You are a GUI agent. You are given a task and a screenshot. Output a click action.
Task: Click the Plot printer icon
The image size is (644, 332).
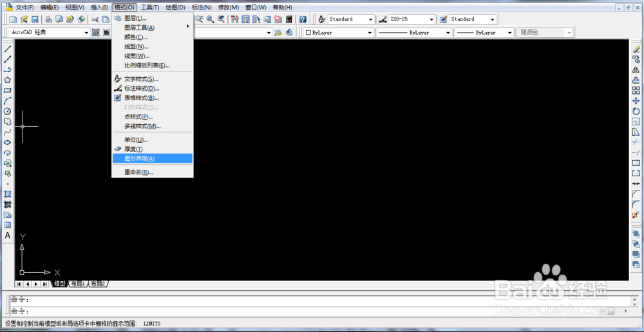point(48,19)
